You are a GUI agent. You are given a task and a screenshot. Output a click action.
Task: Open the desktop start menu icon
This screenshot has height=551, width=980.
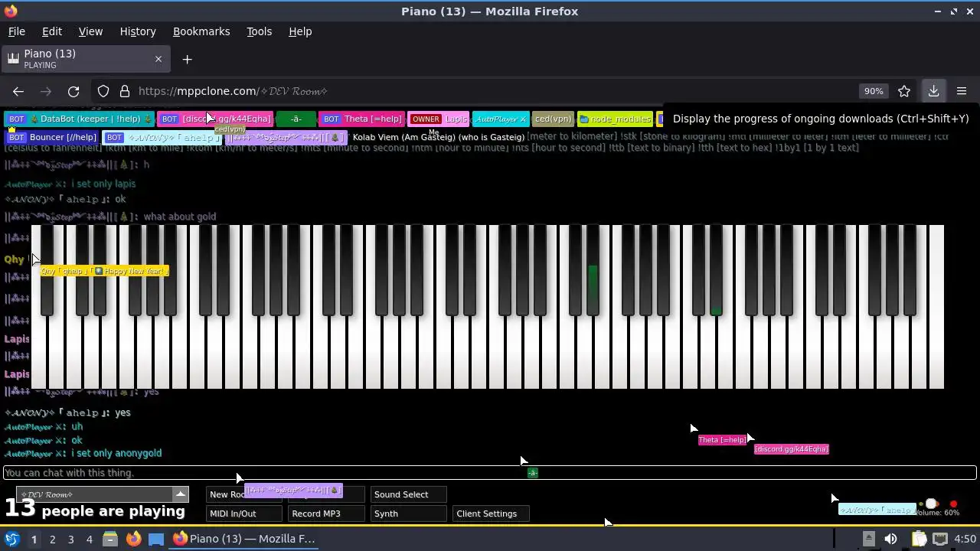tap(12, 539)
